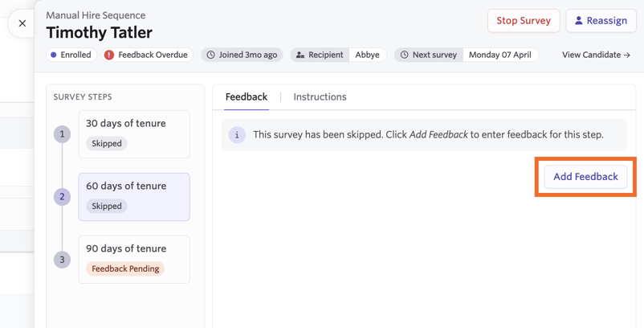Viewport: 644px width, 328px height.
Task: Open the 90 days of tenure step
Action: [x=134, y=260]
